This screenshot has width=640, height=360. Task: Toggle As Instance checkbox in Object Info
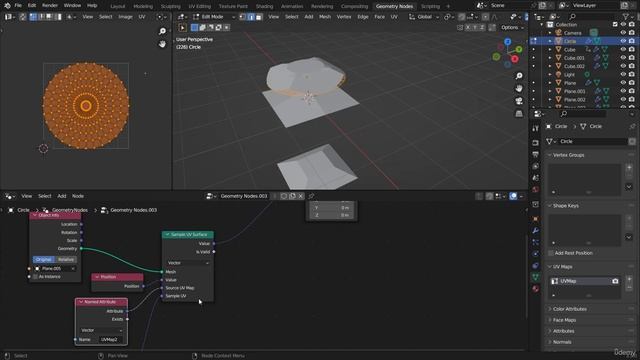pyautogui.click(x=35, y=277)
